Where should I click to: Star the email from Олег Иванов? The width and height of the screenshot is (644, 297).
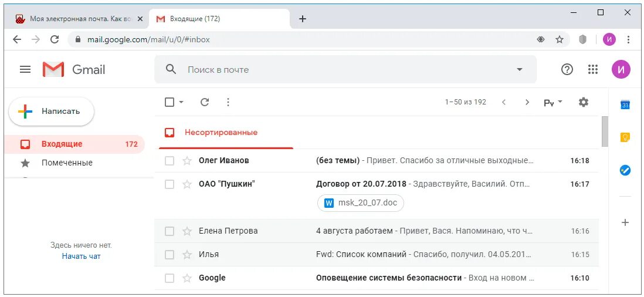click(x=187, y=161)
